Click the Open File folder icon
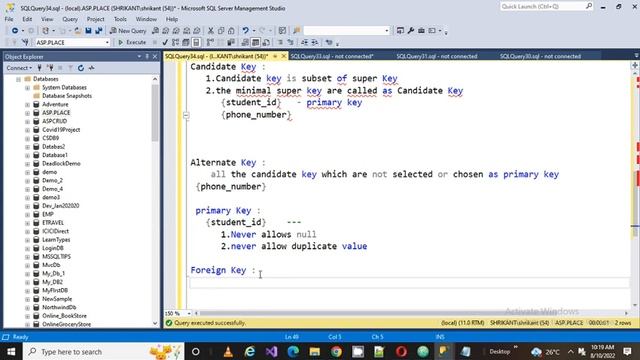Screen dimensions: 640x360 point(77,31)
